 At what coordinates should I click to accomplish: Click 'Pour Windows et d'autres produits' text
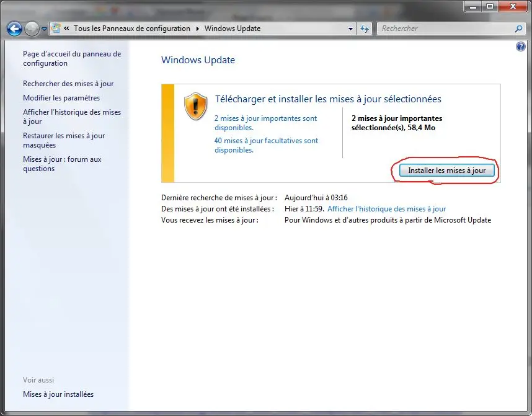[342, 220]
